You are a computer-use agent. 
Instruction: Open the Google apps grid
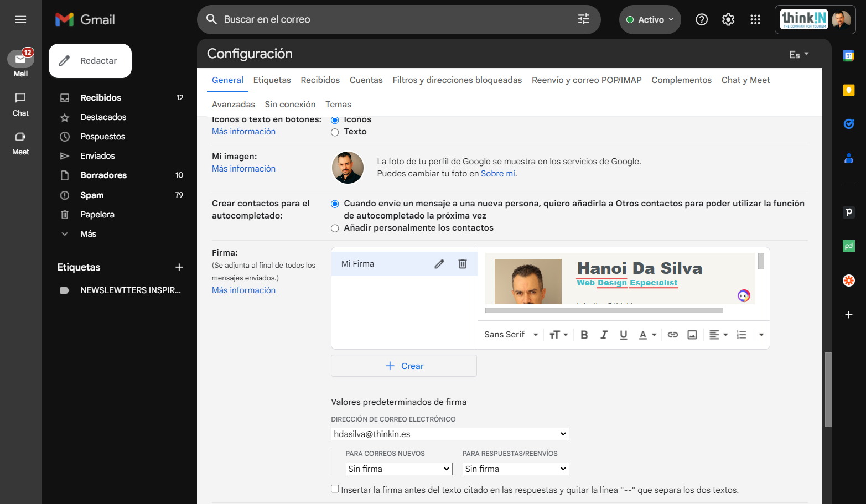pyautogui.click(x=755, y=19)
